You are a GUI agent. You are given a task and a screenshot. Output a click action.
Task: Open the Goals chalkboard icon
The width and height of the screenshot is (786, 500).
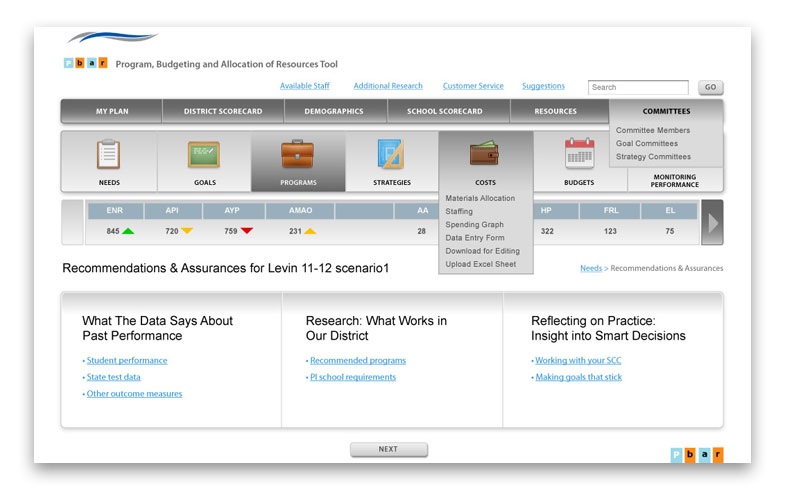[x=204, y=155]
